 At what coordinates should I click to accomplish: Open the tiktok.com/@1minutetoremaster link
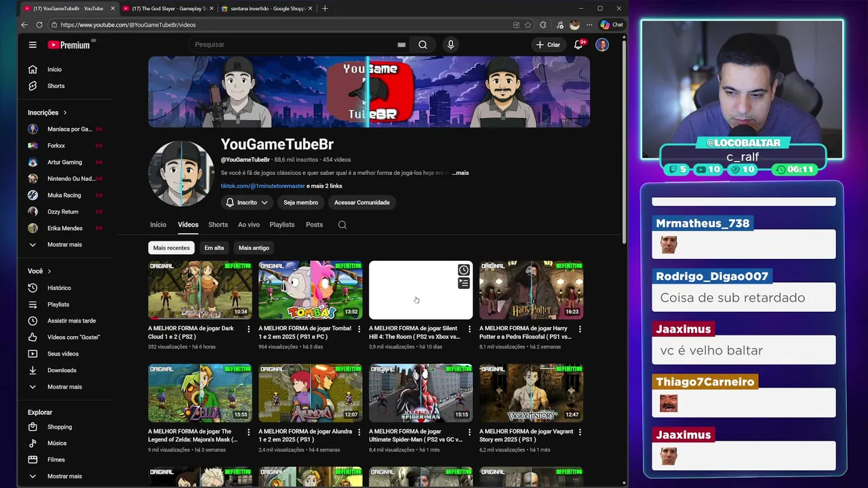[263, 186]
